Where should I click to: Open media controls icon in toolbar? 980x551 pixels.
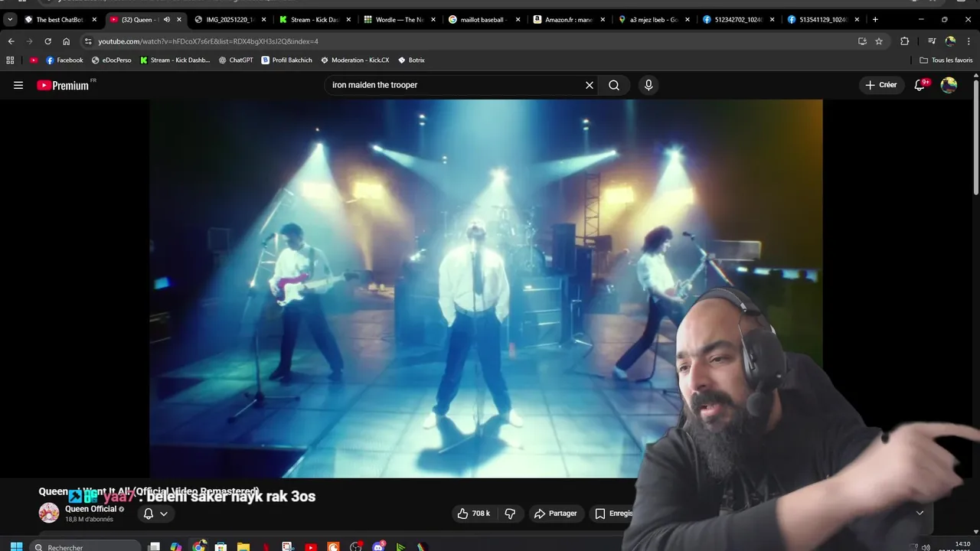tap(932, 41)
